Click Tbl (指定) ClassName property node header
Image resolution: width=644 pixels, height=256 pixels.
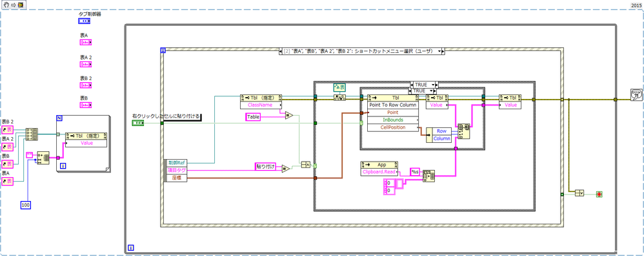(261, 98)
